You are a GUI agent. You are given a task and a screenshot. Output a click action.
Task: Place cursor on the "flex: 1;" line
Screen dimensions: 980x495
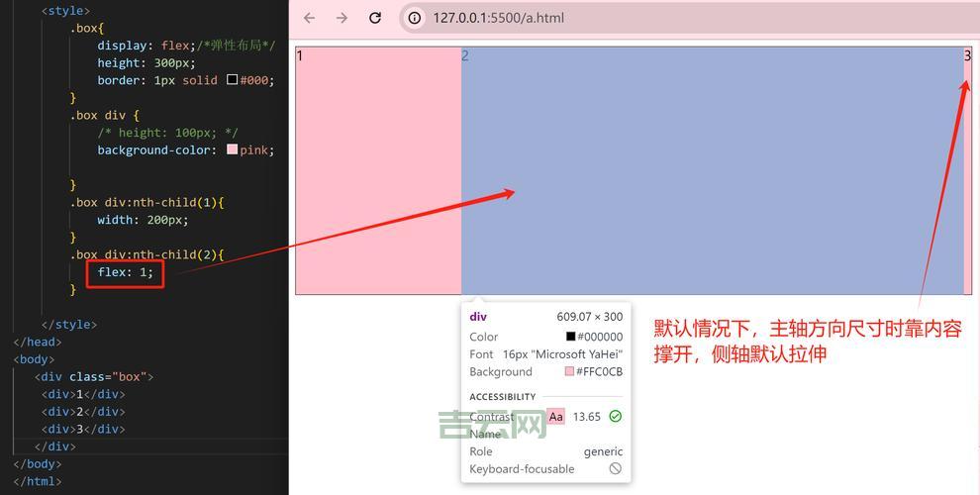(126, 272)
